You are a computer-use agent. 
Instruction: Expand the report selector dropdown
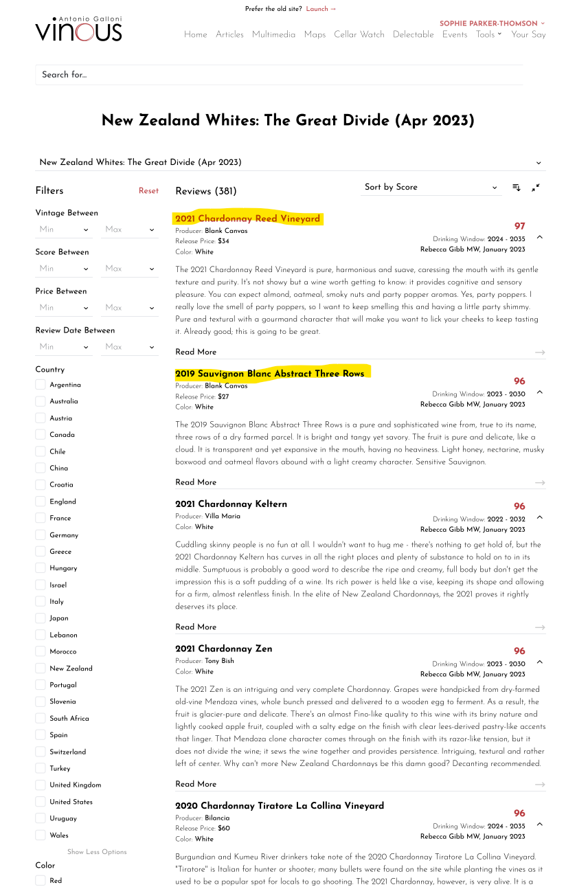290,163
